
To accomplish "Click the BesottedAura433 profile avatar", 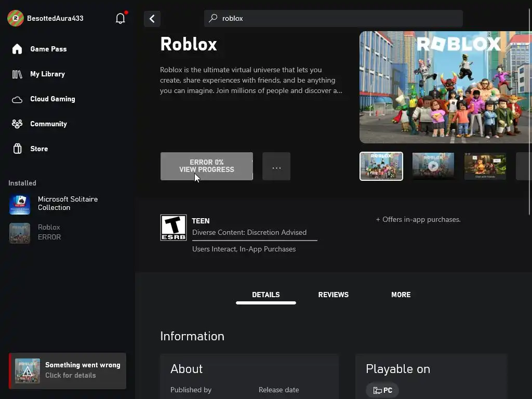I will click(16, 18).
